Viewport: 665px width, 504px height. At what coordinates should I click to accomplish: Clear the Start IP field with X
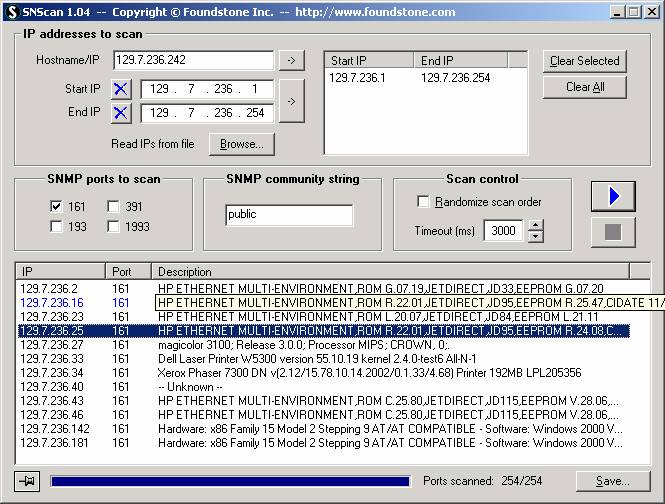click(x=121, y=89)
